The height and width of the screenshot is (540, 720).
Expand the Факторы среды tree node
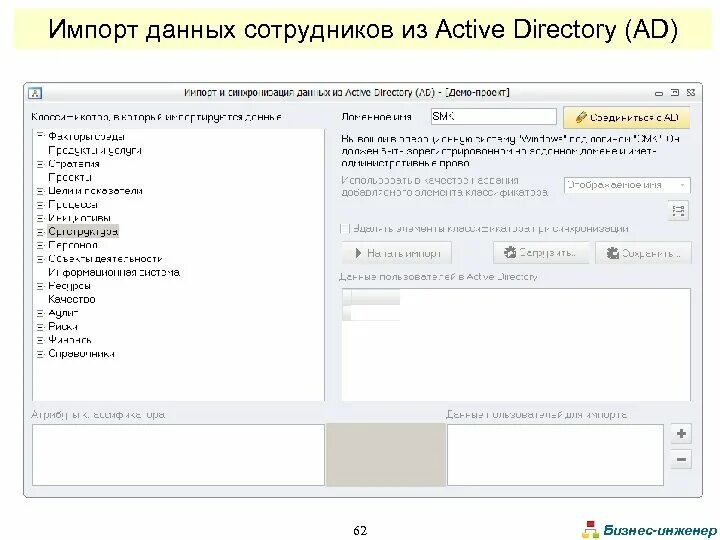40,136
